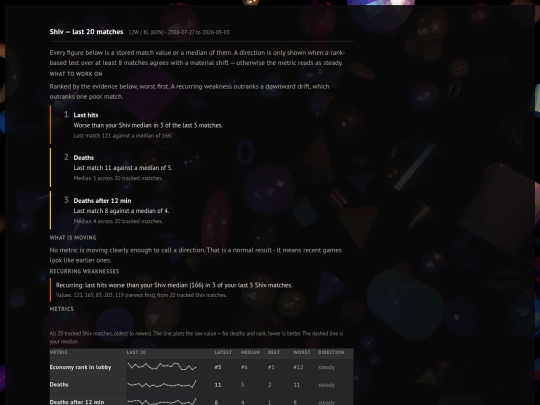Click the best value '2' in Deaths row
Screen dimensions: 540x405
click(270, 385)
